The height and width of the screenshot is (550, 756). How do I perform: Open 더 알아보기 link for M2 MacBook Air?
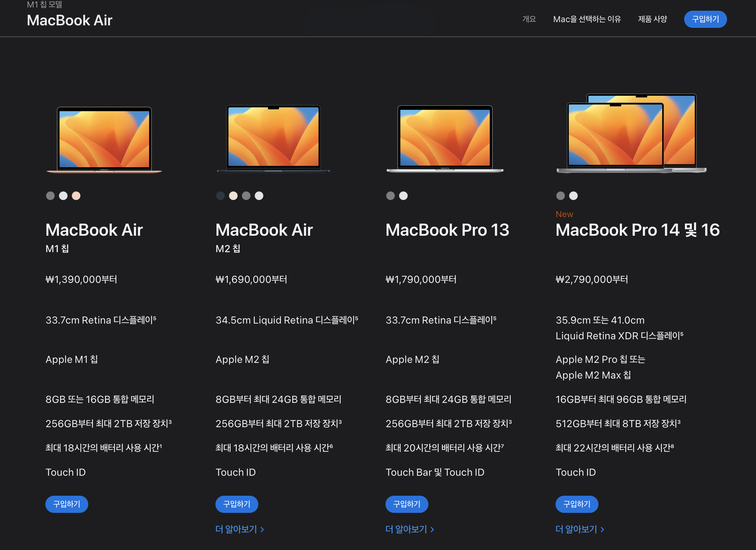240,529
